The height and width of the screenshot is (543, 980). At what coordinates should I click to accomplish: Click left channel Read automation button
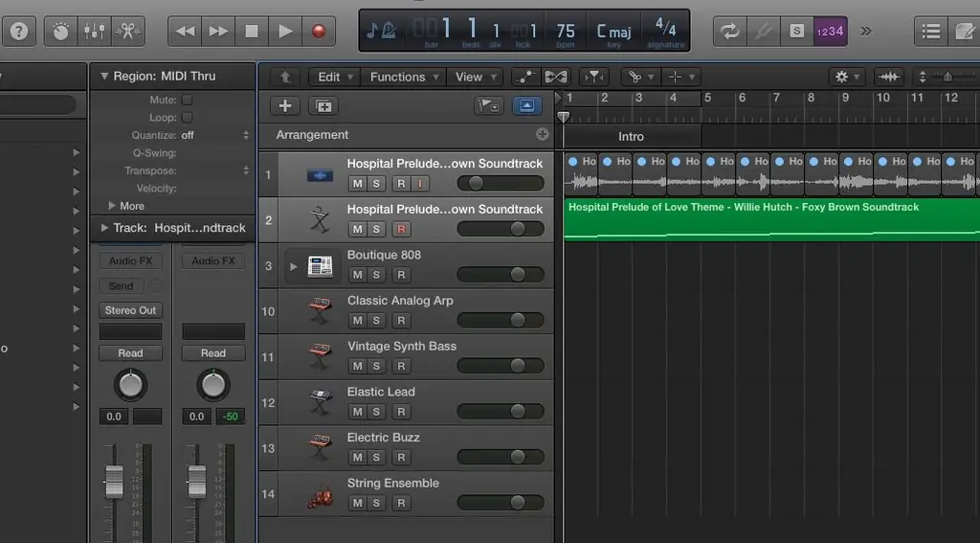[130, 353]
